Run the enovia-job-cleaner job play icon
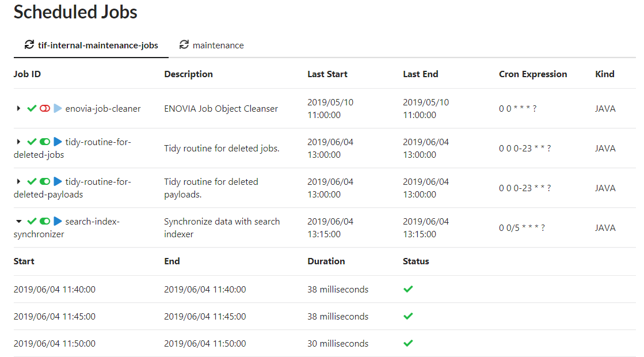Viewport: 644px width, 357px height. click(58, 108)
